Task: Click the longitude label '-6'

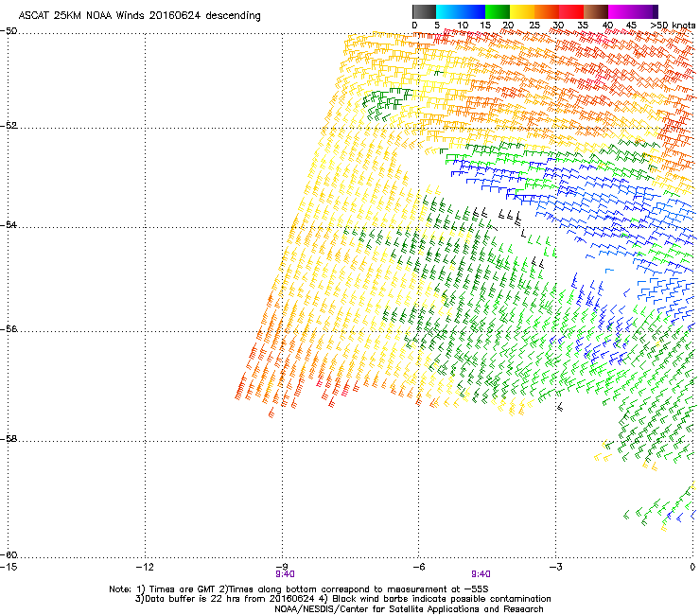Action: [418, 567]
